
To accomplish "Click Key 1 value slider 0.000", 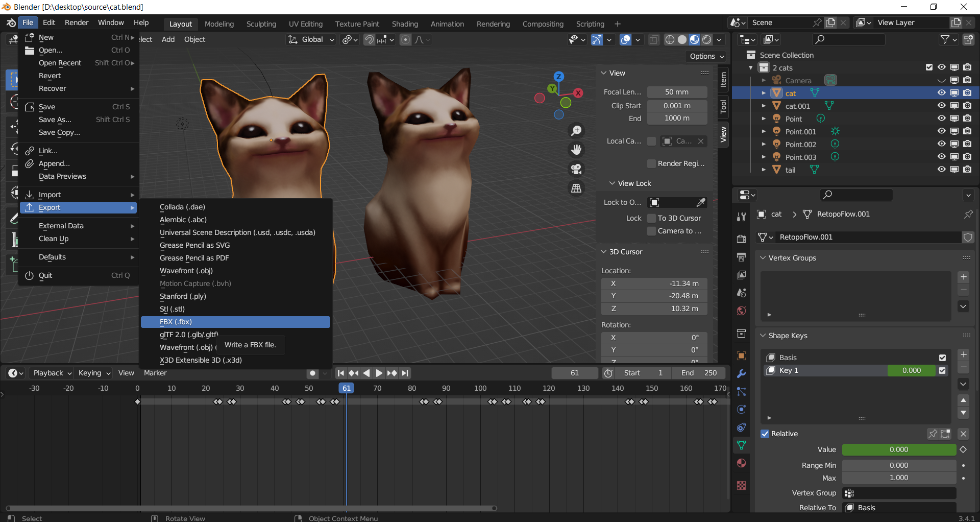I will [912, 370].
